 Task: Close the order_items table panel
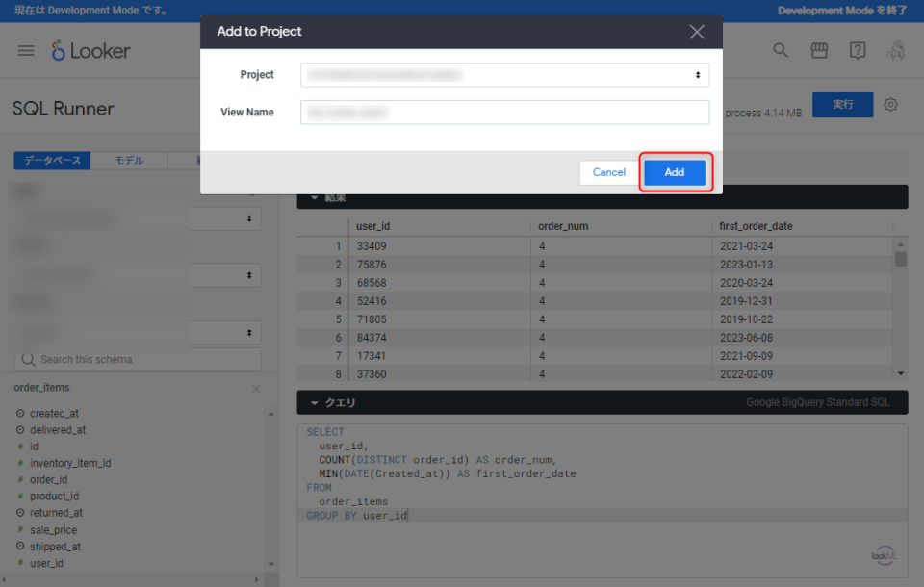(x=256, y=389)
